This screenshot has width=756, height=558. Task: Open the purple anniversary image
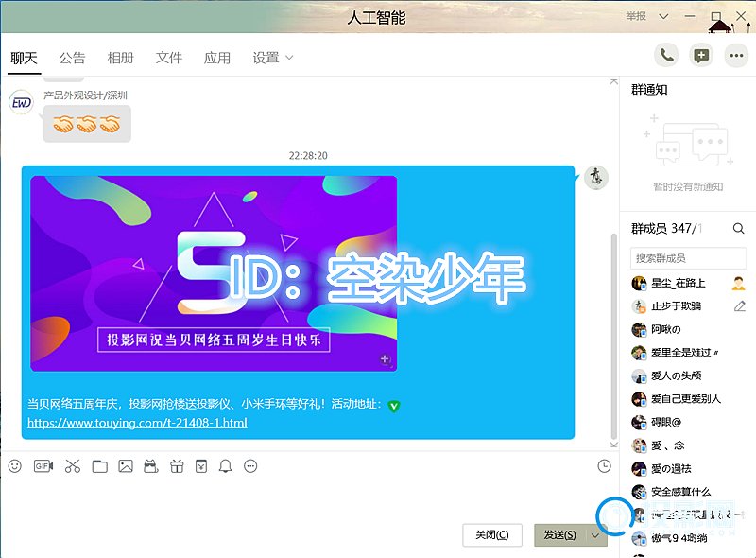click(x=214, y=273)
